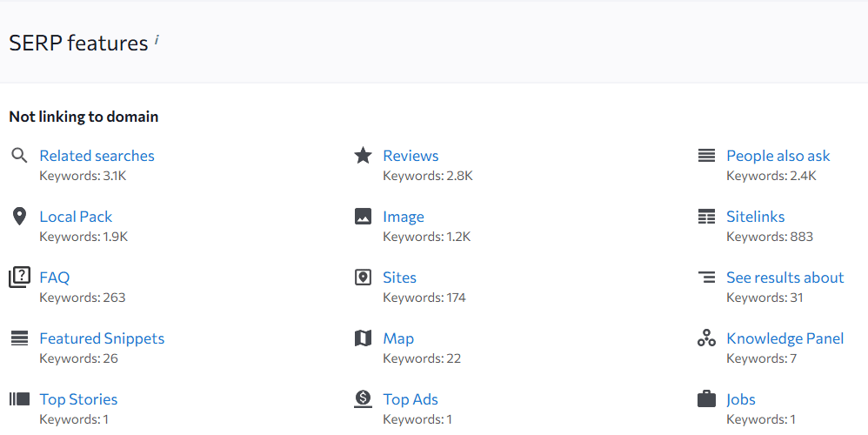Select the Local Pack link
The image size is (868, 435).
(x=76, y=217)
